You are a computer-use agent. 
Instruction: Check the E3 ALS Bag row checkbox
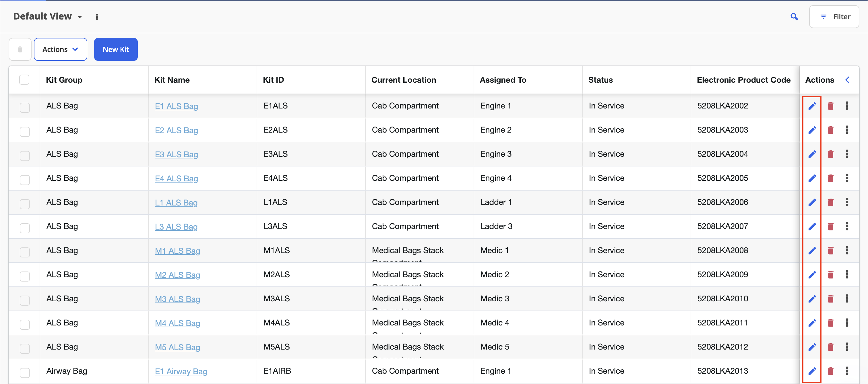point(25,156)
